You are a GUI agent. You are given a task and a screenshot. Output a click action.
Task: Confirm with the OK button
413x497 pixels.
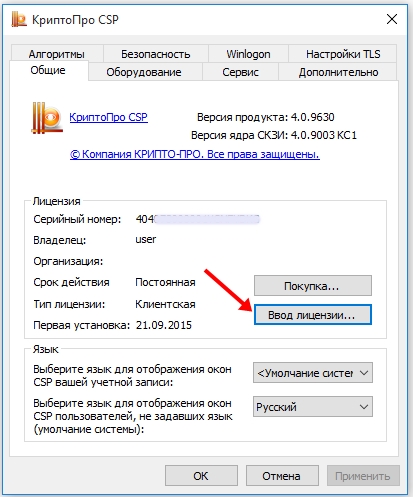201,476
